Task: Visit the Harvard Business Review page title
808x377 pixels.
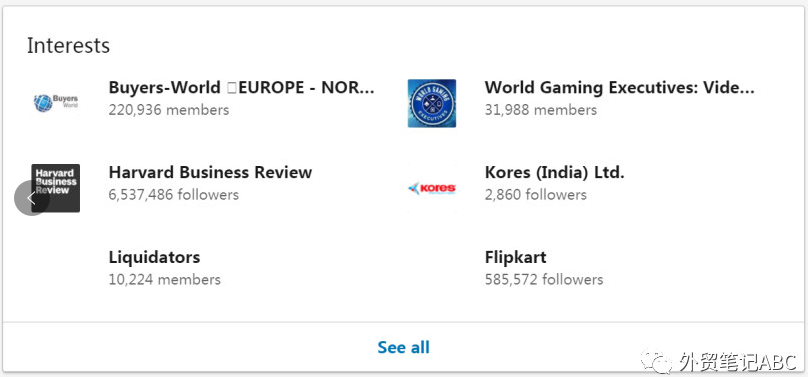Action: pos(210,172)
